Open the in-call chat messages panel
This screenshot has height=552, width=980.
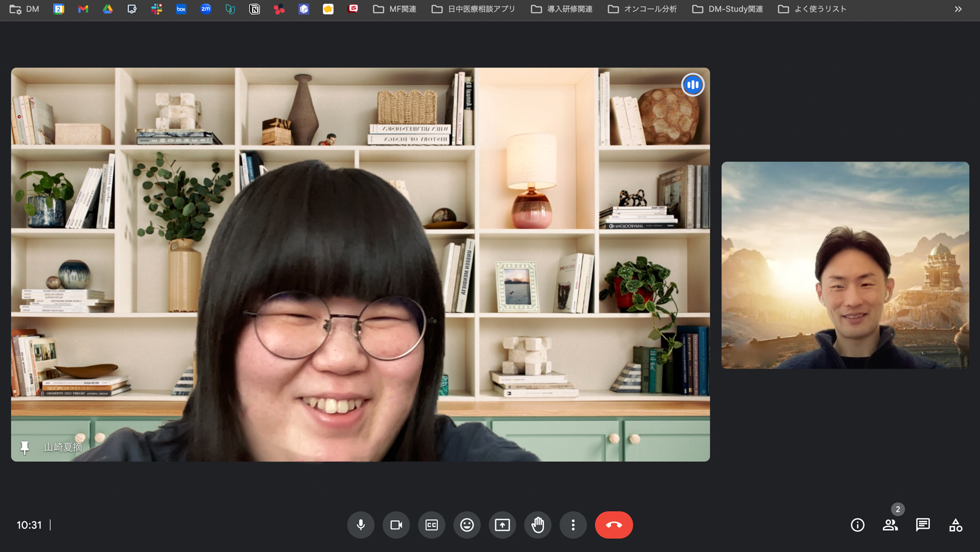[x=923, y=525]
